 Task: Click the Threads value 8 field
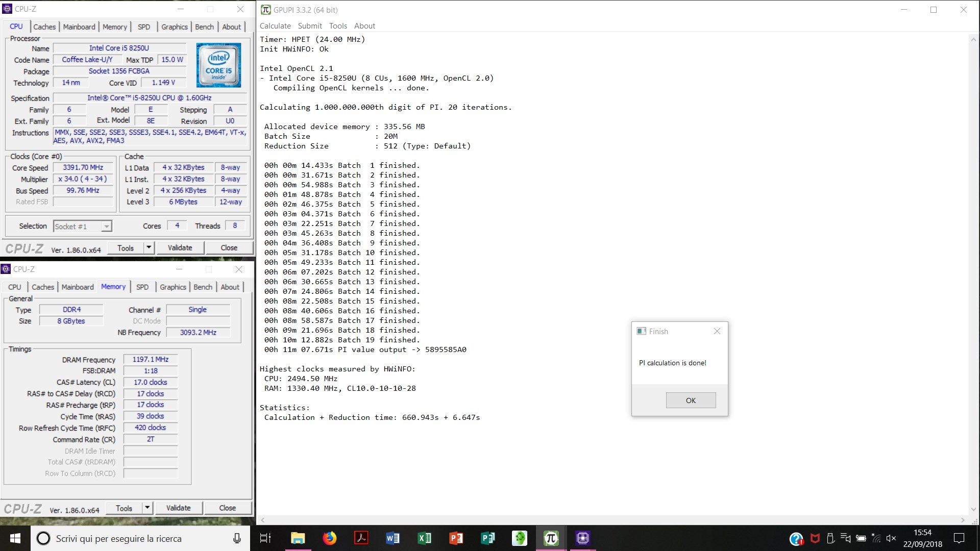235,226
